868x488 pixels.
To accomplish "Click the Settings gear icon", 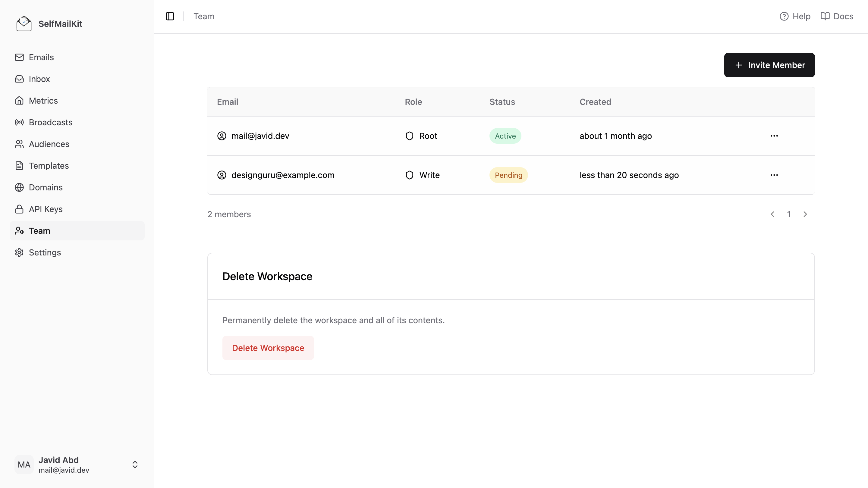I will (x=19, y=253).
